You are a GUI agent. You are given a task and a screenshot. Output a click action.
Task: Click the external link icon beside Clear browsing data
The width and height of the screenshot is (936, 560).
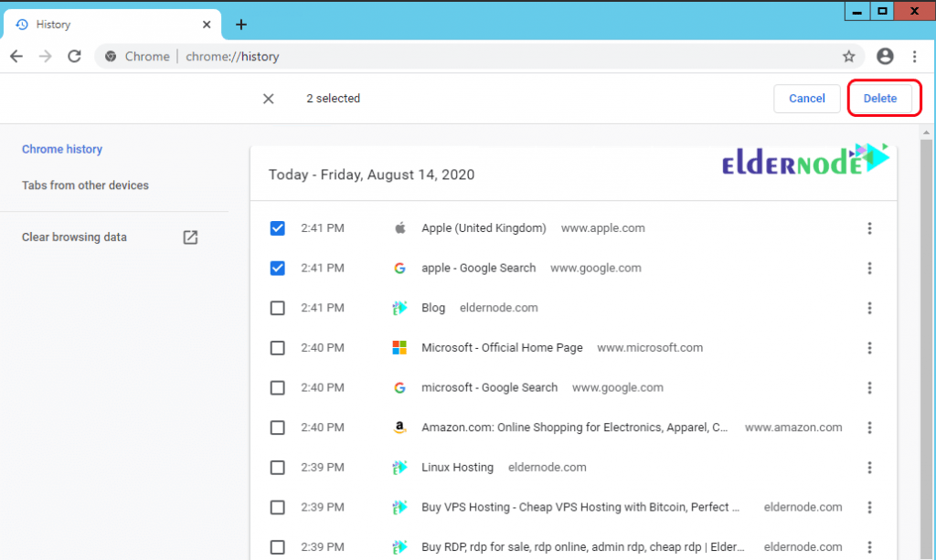click(189, 237)
